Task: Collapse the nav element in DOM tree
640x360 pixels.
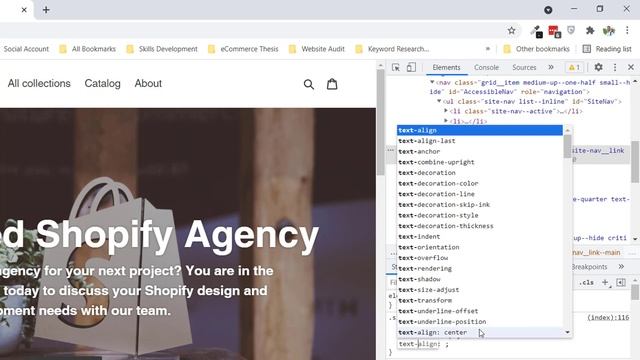Action: [x=432, y=82]
